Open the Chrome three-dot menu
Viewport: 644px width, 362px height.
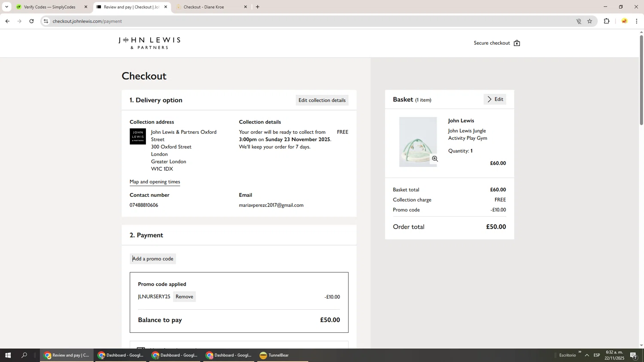(636, 21)
